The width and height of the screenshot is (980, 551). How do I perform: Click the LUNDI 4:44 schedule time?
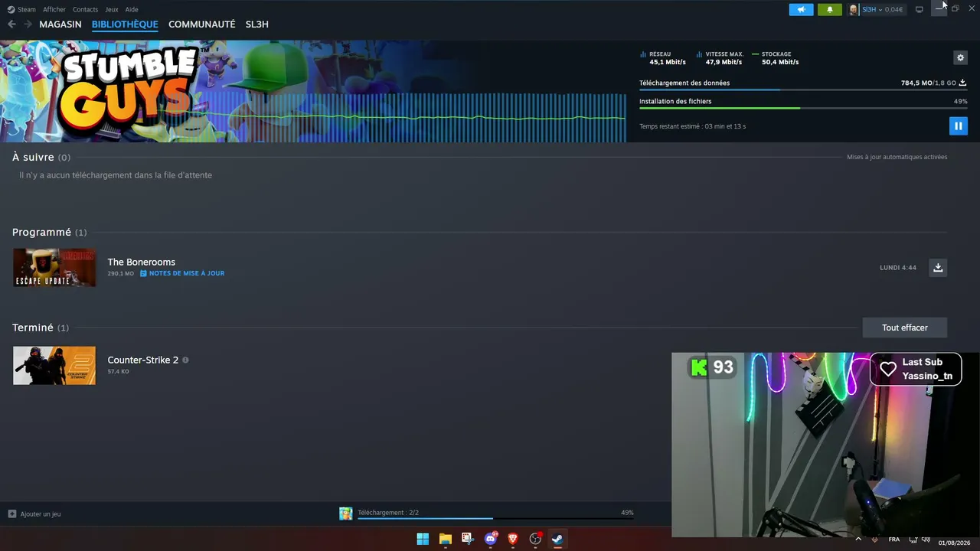pos(898,268)
